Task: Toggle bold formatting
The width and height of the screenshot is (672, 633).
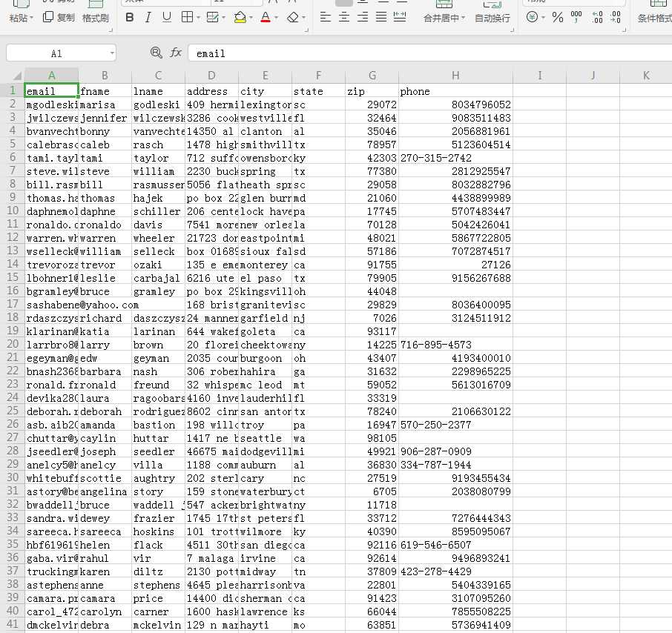Action: [x=129, y=18]
